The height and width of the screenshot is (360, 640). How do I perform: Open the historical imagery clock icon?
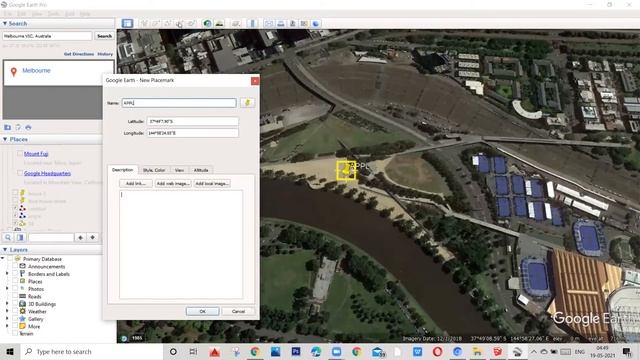click(x=207, y=24)
